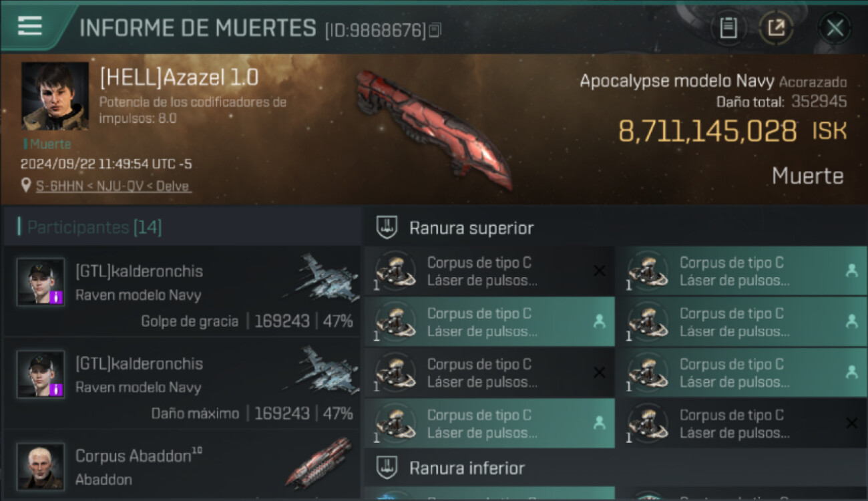Copy the kill report ID 9868676
Viewport: 868px width, 501px height.
point(435,30)
